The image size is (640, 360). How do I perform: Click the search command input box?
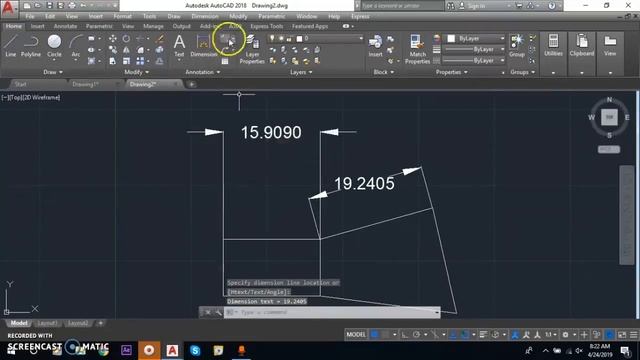(402, 6)
